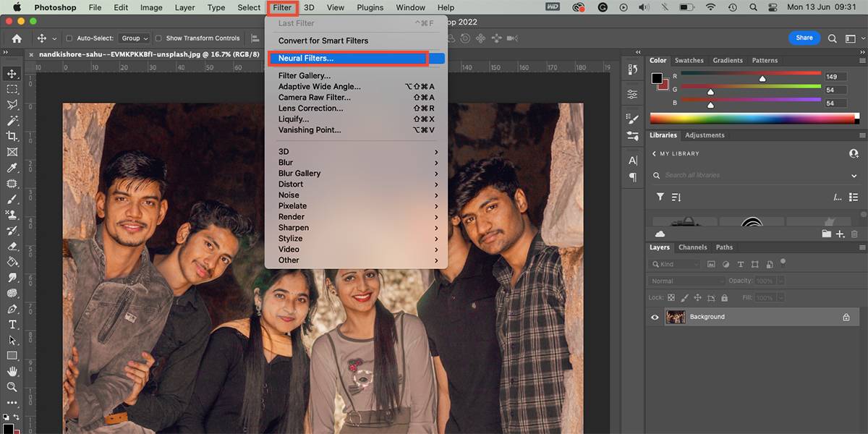
Task: Select the Type tool
Action: [x=12, y=324]
